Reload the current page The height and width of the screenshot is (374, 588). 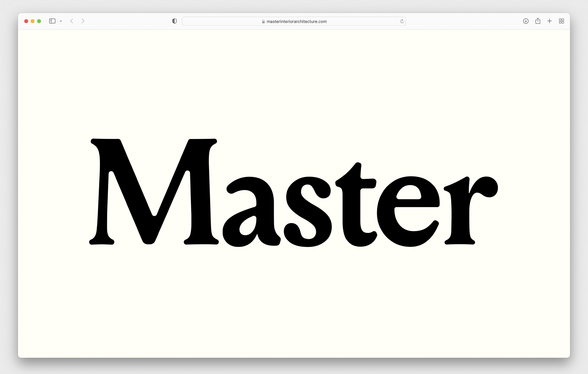click(402, 21)
